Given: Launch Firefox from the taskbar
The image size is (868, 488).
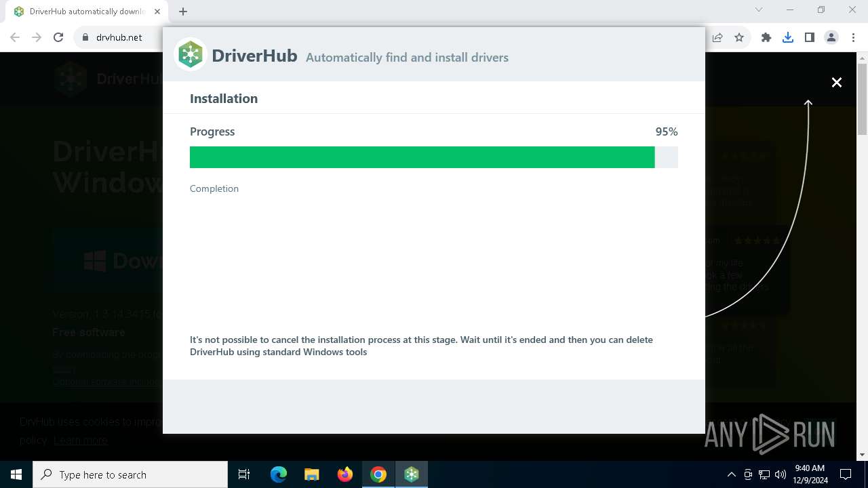Looking at the screenshot, I should (345, 474).
